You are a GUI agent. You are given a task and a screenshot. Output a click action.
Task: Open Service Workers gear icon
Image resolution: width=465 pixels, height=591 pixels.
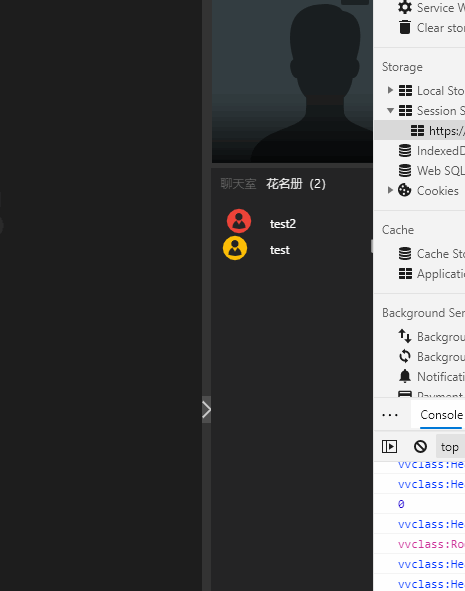click(x=405, y=8)
